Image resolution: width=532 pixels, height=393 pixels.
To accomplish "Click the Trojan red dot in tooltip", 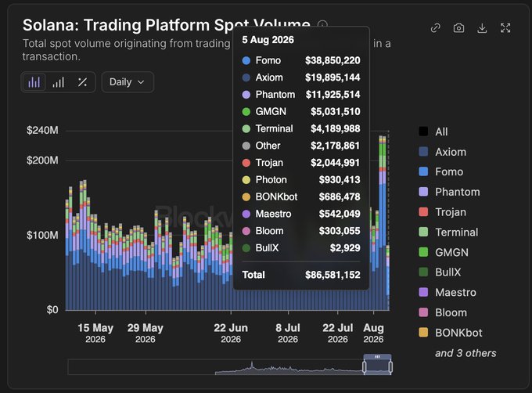I will 246,163.
